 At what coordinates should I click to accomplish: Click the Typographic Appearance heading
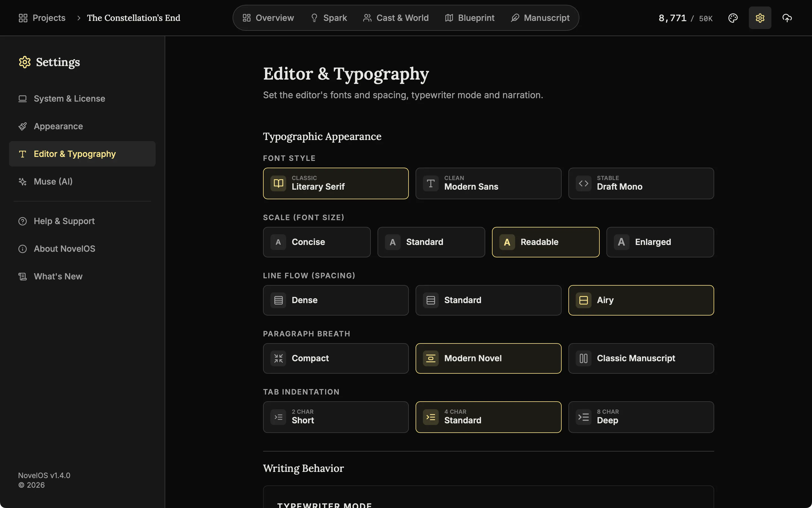322,136
